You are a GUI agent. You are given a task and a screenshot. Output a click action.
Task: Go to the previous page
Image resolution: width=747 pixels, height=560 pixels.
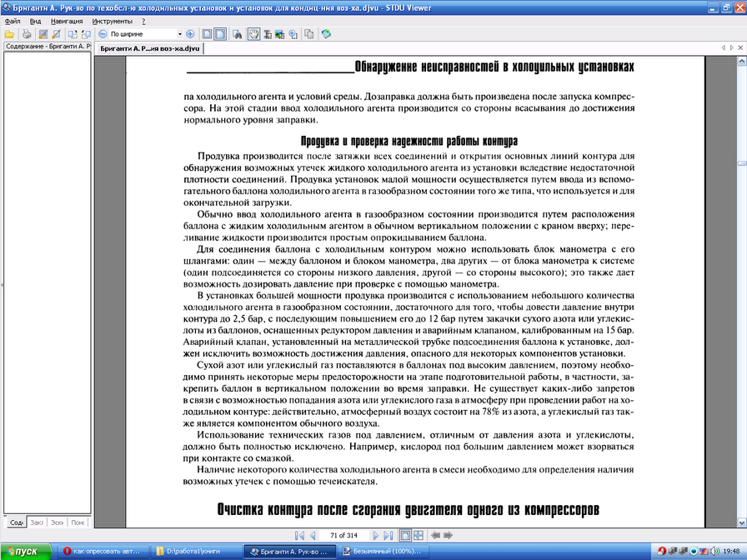[x=313, y=535]
